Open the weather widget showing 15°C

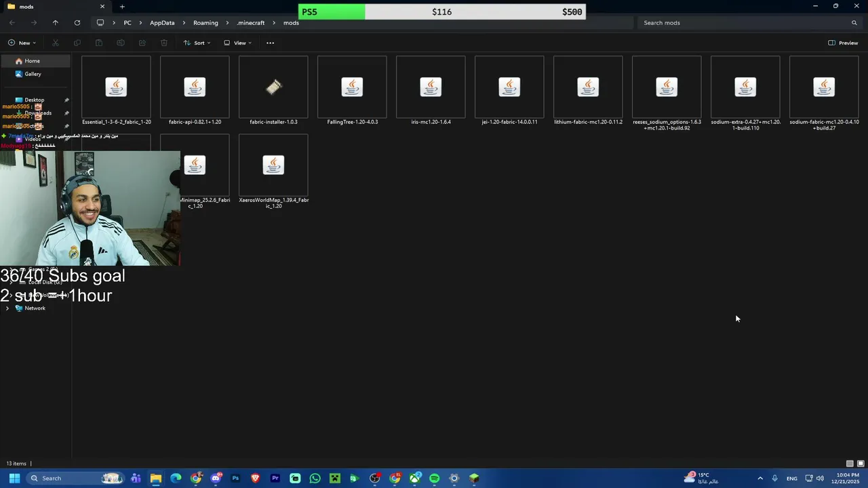click(x=701, y=478)
